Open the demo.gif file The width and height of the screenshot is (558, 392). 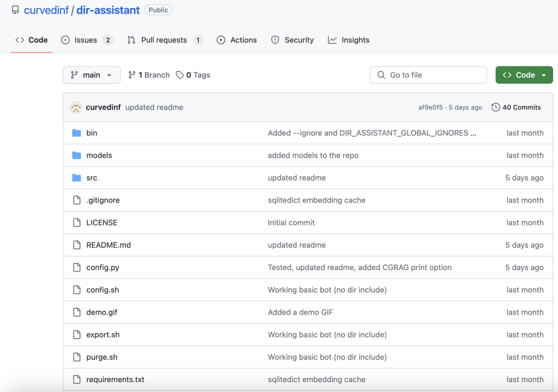102,313
